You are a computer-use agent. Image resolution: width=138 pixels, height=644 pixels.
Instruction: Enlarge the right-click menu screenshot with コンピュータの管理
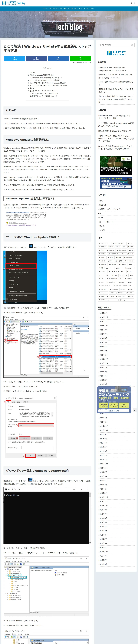point(25,277)
